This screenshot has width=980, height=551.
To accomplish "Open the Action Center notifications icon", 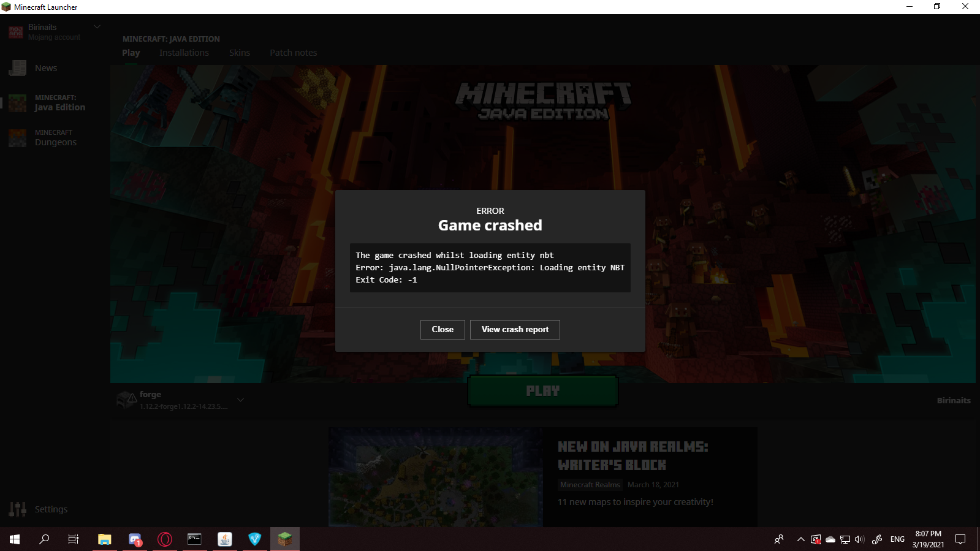I will tap(960, 539).
